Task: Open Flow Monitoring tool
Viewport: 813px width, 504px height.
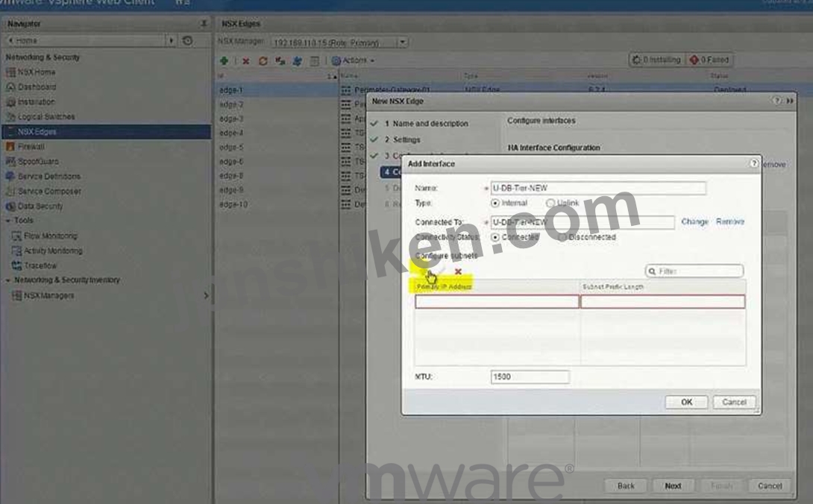Action: coord(50,236)
